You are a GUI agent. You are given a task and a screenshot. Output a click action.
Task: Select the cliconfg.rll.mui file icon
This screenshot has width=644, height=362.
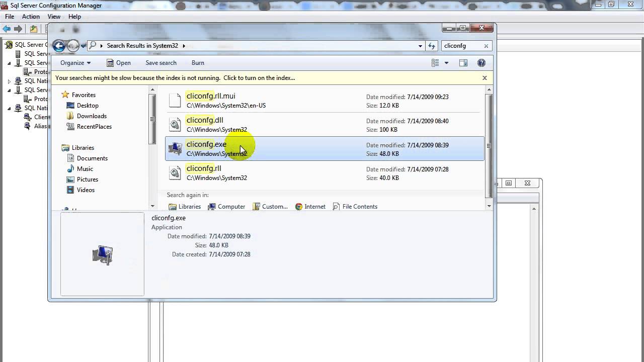(x=175, y=101)
